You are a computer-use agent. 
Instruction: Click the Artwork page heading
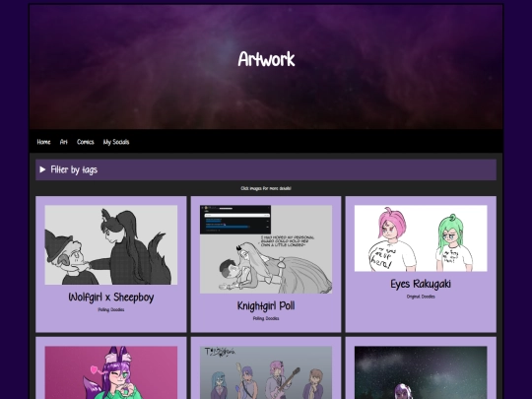pyautogui.click(x=266, y=59)
